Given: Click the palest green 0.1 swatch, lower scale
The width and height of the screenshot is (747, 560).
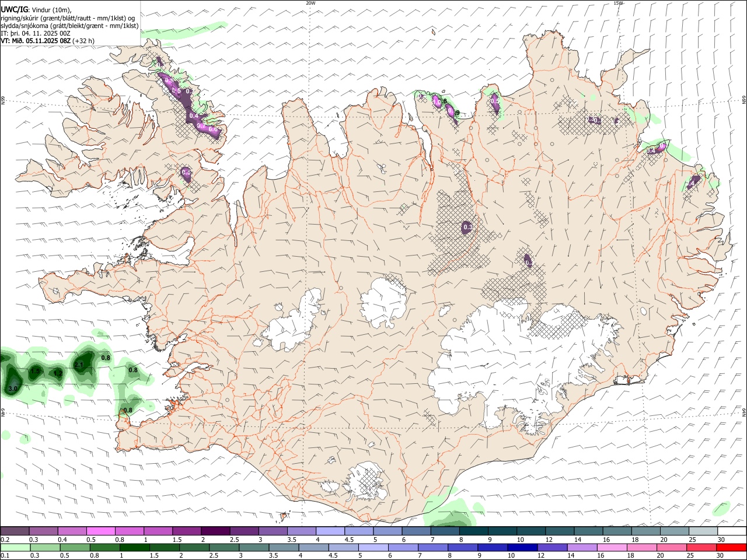Looking at the screenshot, I should coord(16,547).
